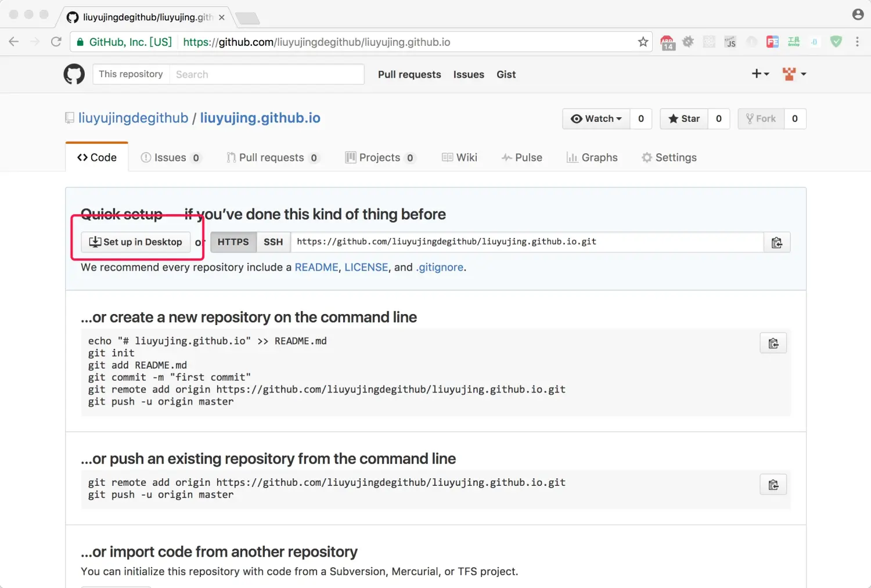This screenshot has height=588, width=871.
Task: Switch to the Issues tab
Action: tap(171, 157)
